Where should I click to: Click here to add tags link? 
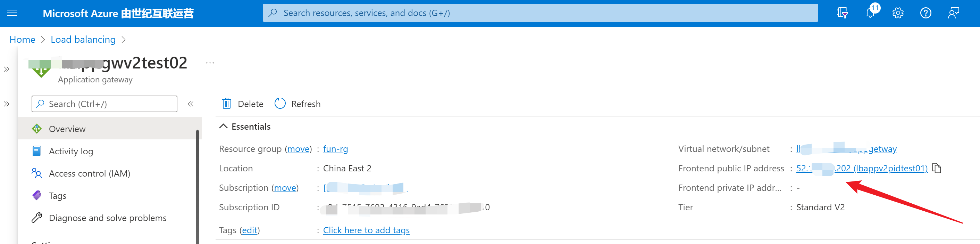[x=366, y=230]
